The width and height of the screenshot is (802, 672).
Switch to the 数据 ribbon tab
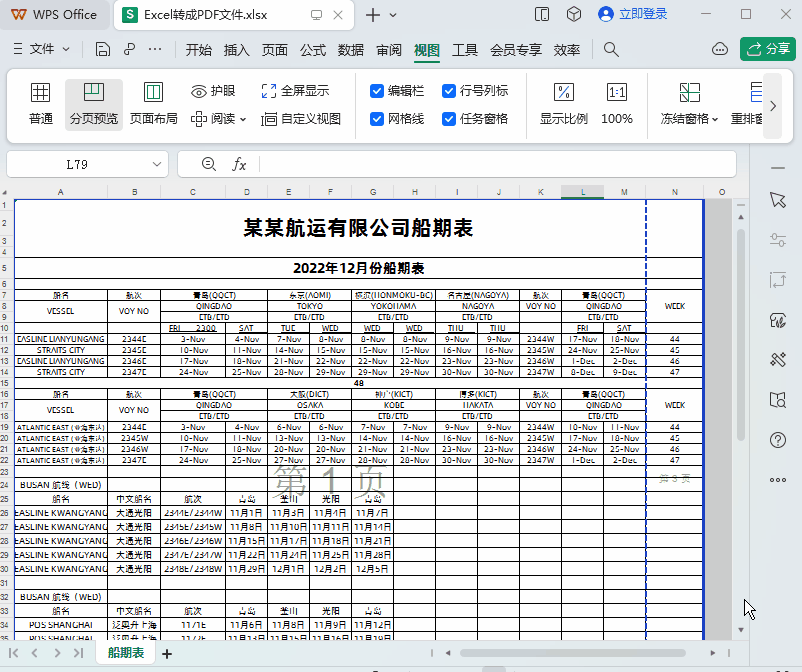351,50
